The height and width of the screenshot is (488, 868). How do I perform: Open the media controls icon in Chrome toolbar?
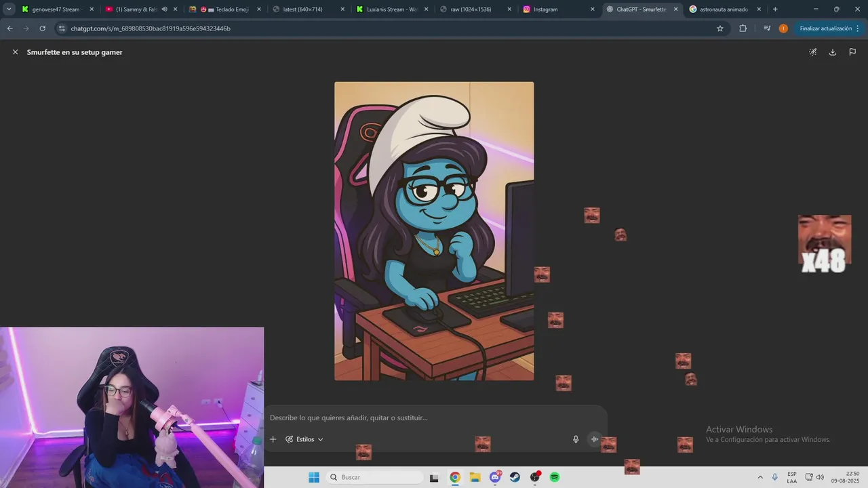pyautogui.click(x=767, y=28)
